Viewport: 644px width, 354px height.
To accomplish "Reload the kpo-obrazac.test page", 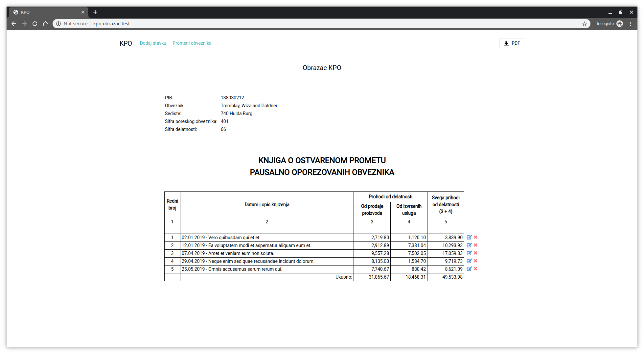I will click(35, 23).
